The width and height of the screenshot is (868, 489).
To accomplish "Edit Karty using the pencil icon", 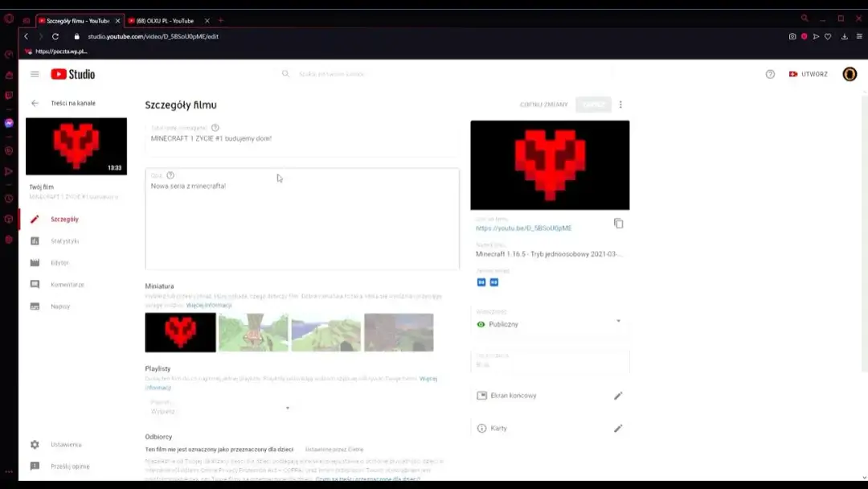I will (618, 428).
